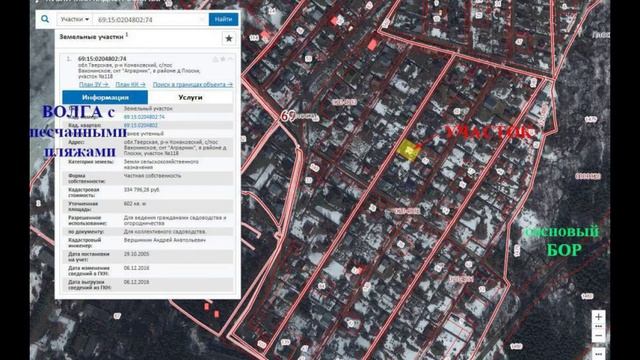Open the План ЗУ link
This screenshot has height=360, width=640.
(x=94, y=84)
